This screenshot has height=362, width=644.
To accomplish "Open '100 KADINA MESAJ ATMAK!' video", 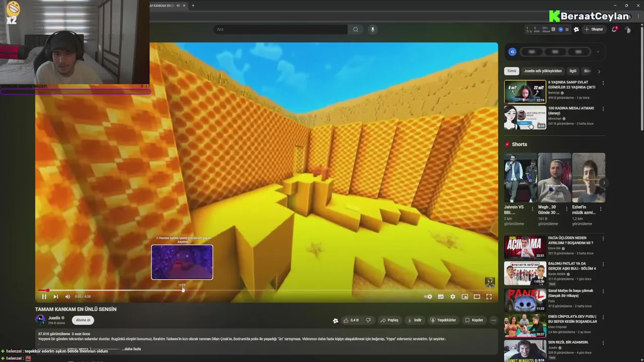I will pyautogui.click(x=525, y=117).
